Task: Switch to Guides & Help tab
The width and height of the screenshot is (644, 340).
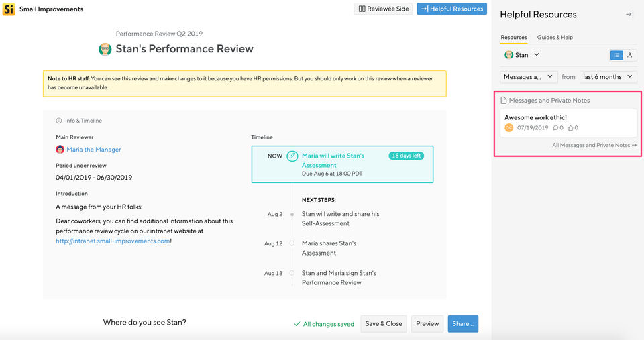Action: point(555,38)
